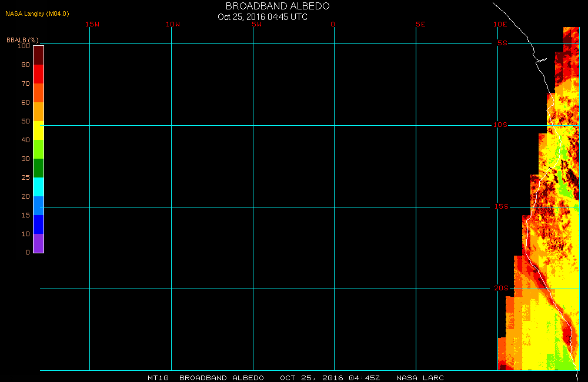
Task: Click the 15W longitude label
Action: [92, 24]
